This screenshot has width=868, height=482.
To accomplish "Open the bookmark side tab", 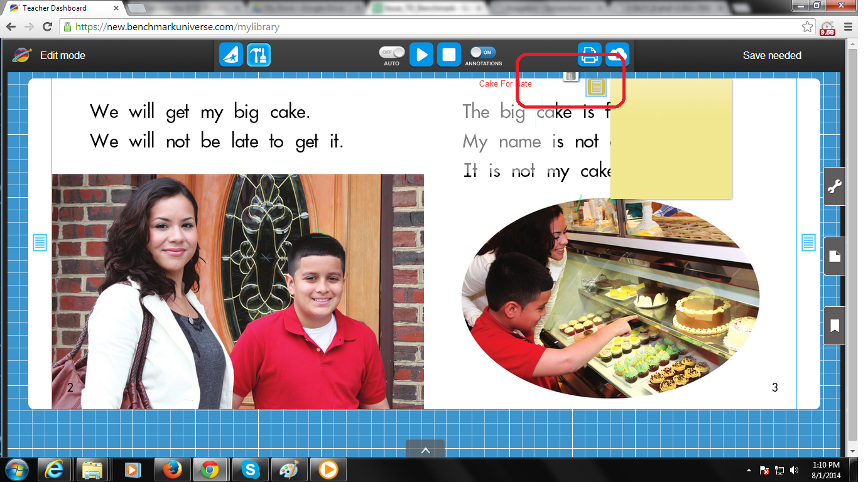I will 835,326.
